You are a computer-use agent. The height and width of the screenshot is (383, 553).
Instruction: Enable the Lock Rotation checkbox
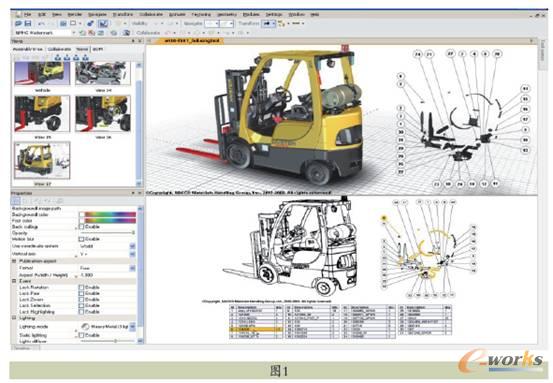click(81, 287)
